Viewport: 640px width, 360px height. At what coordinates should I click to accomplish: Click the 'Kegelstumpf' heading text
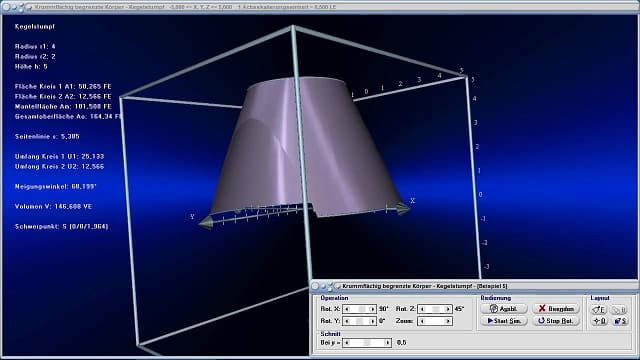(35, 27)
